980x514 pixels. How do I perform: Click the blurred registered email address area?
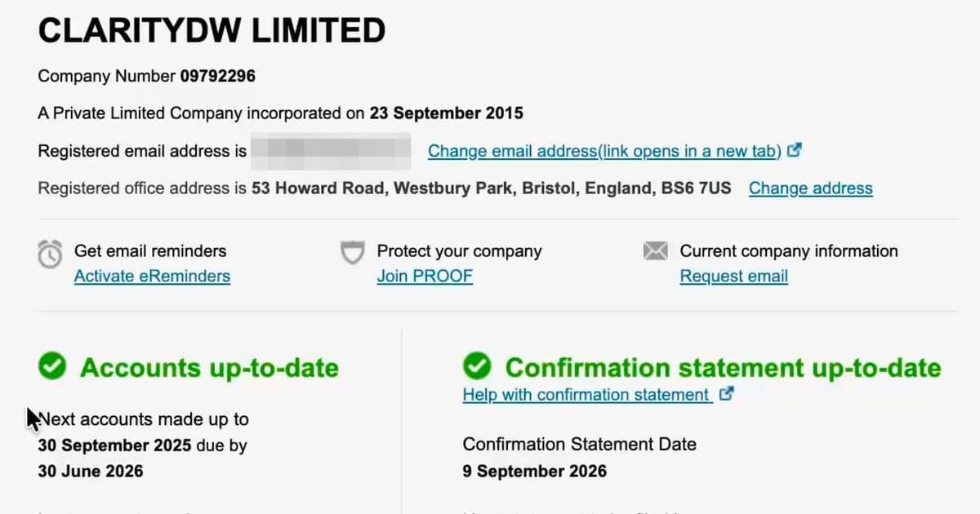(331, 150)
